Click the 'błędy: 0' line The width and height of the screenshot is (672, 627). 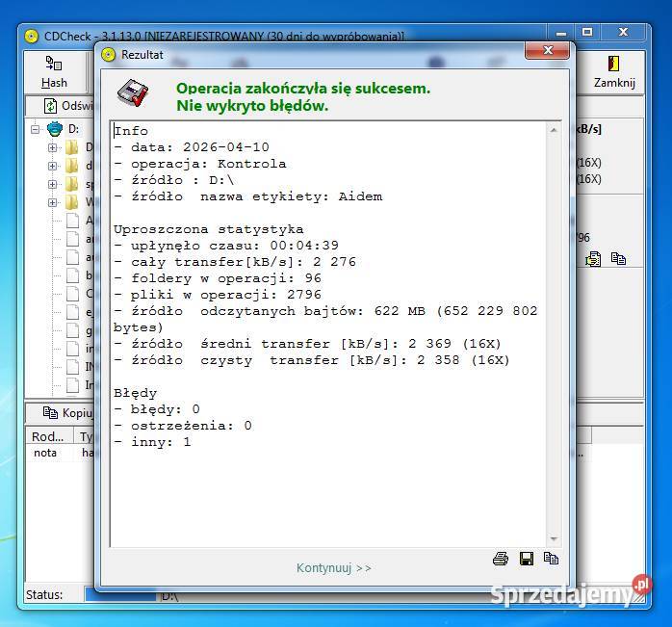(x=157, y=409)
